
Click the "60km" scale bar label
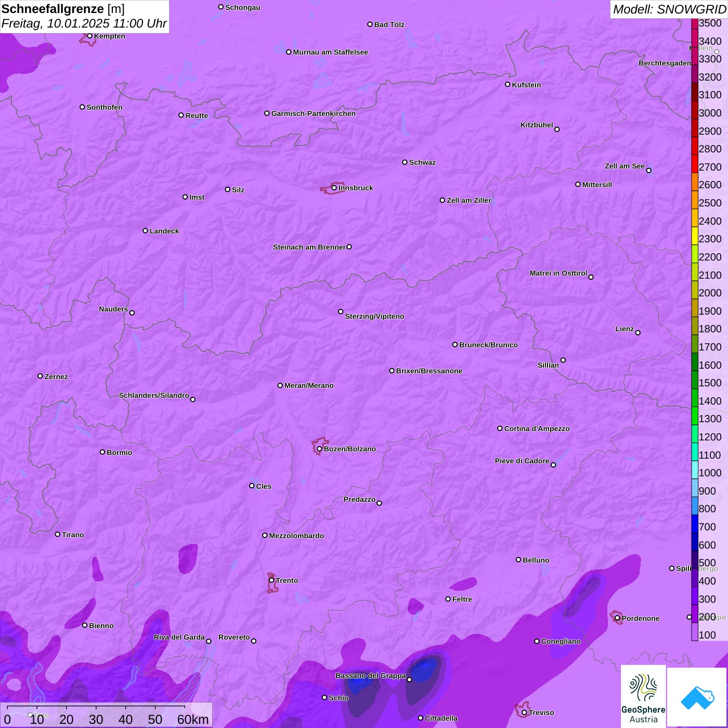193,719
